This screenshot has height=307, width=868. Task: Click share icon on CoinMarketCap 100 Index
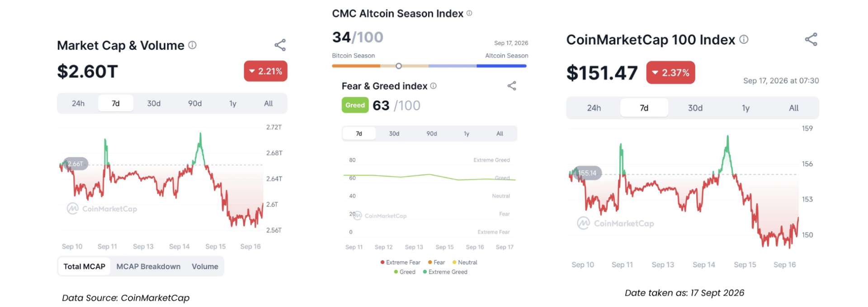[x=811, y=39]
